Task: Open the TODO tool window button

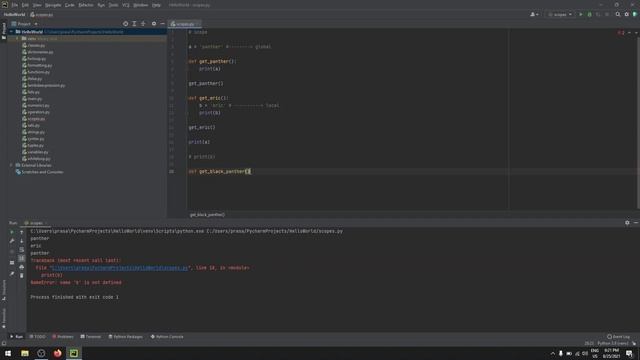Action: click(38, 337)
